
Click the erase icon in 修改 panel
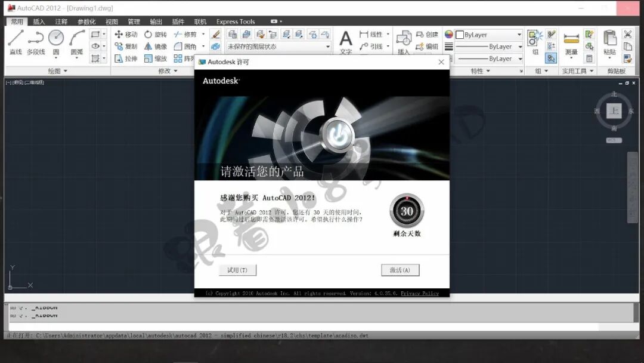point(215,34)
